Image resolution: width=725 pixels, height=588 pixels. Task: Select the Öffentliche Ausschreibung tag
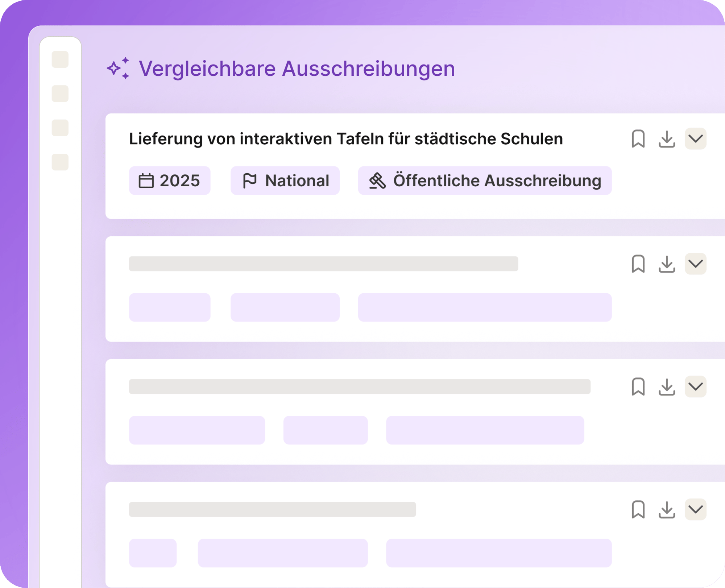point(485,181)
